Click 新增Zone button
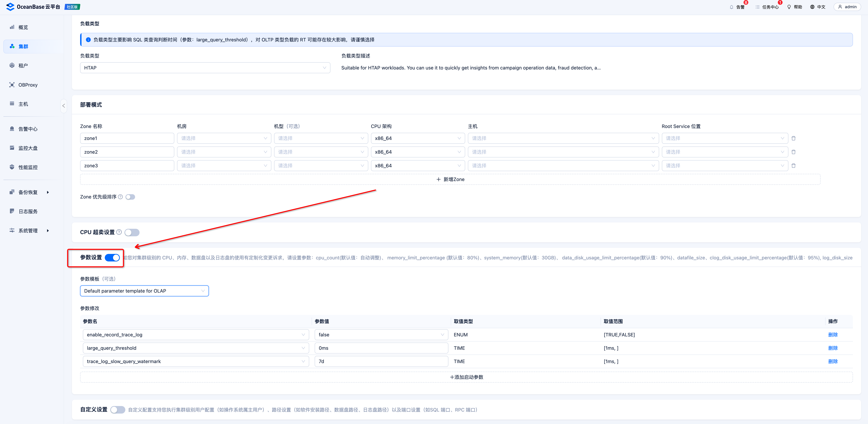 pyautogui.click(x=450, y=179)
